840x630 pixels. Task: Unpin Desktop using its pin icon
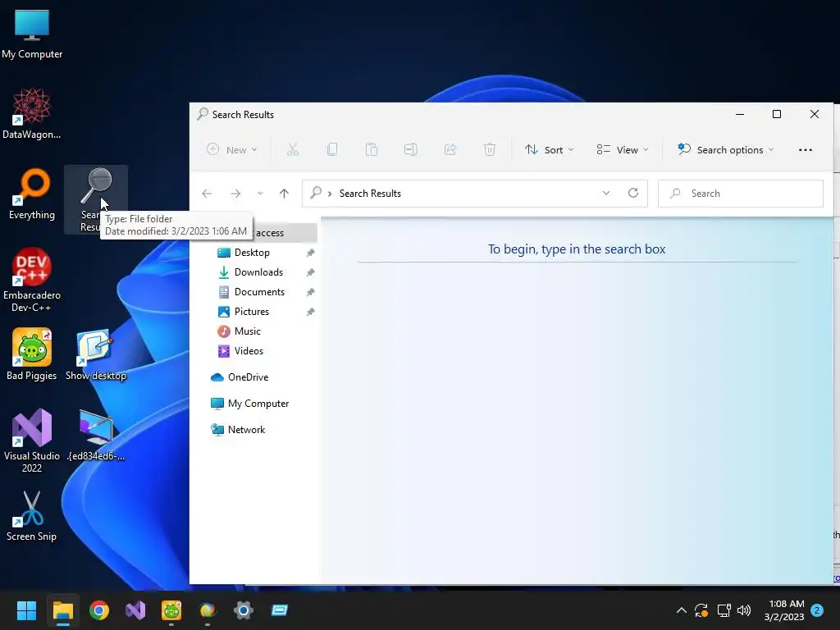(310, 253)
